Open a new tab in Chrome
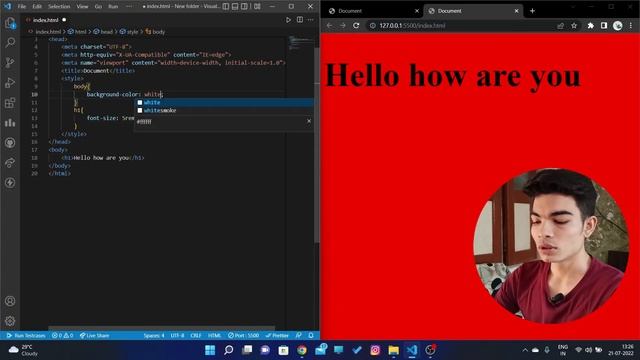This screenshot has height=360, width=640. point(532,11)
